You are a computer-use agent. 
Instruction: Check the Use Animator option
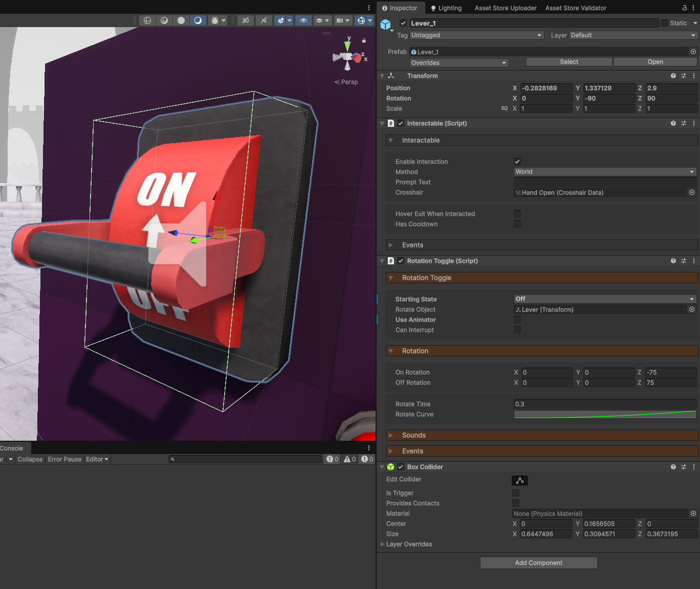[517, 320]
